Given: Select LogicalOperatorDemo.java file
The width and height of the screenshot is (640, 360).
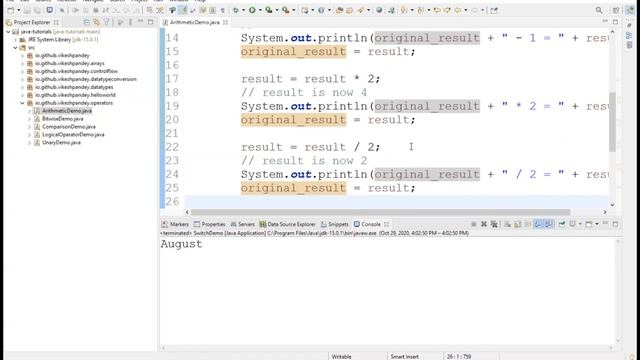Looking at the screenshot, I should 73,134.
